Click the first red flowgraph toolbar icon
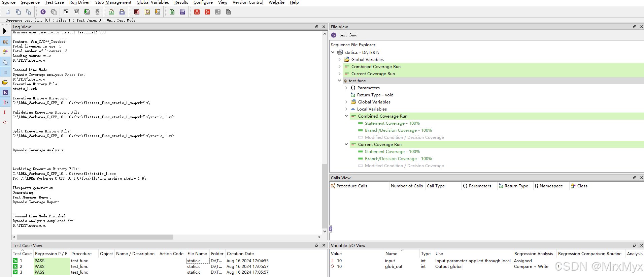 click(x=197, y=12)
